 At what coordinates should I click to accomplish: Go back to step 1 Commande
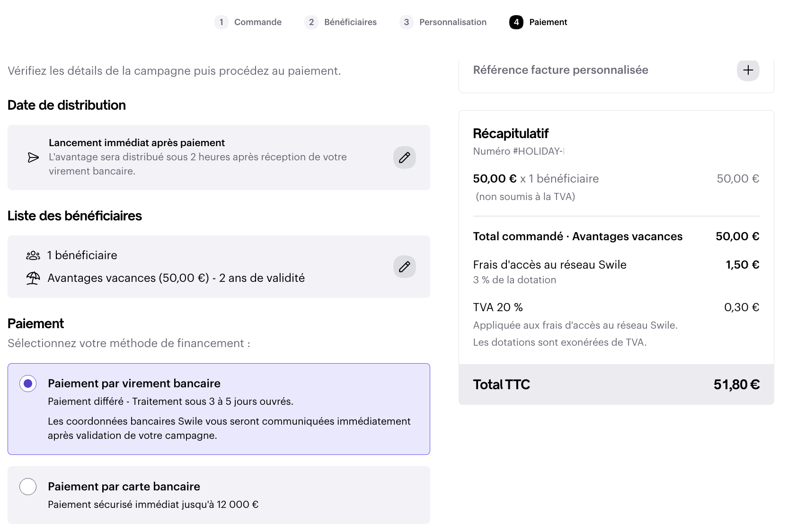coord(248,22)
